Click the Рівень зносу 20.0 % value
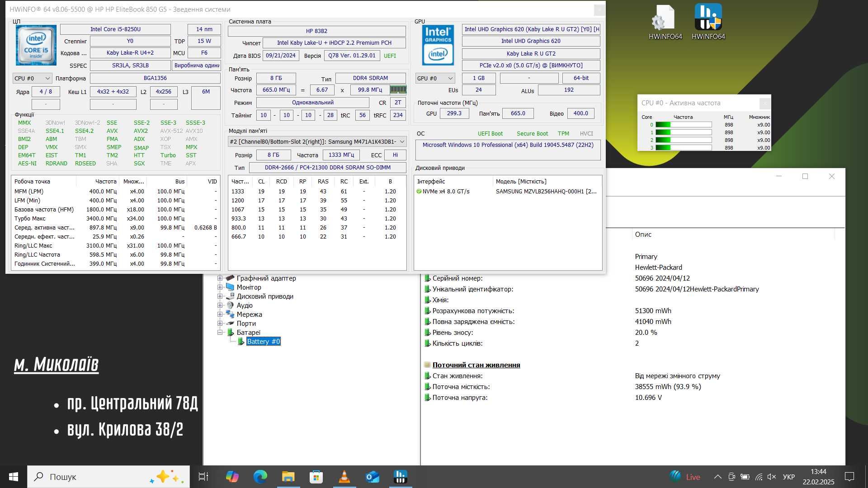 click(x=646, y=333)
